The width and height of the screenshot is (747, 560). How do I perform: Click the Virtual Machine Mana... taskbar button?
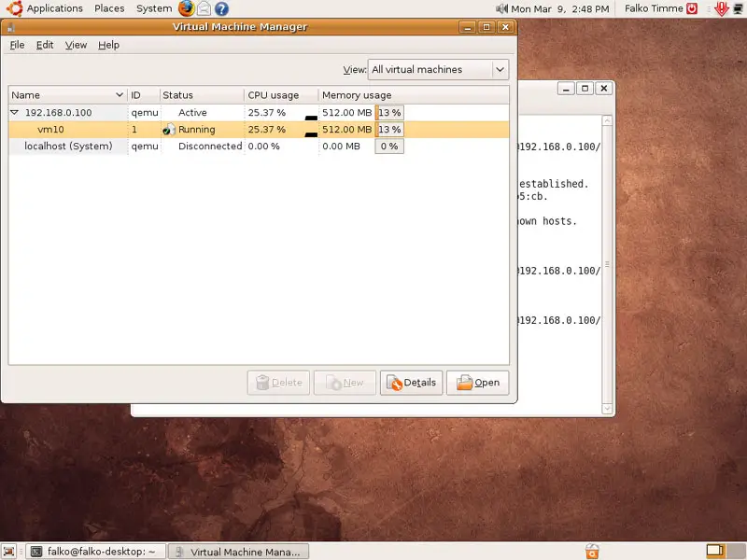(239, 552)
